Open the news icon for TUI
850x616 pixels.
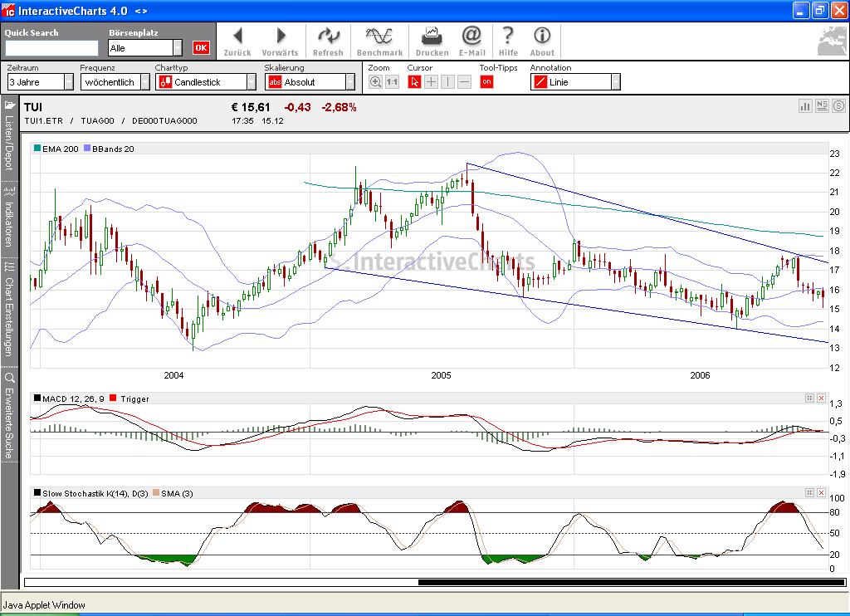click(x=822, y=106)
